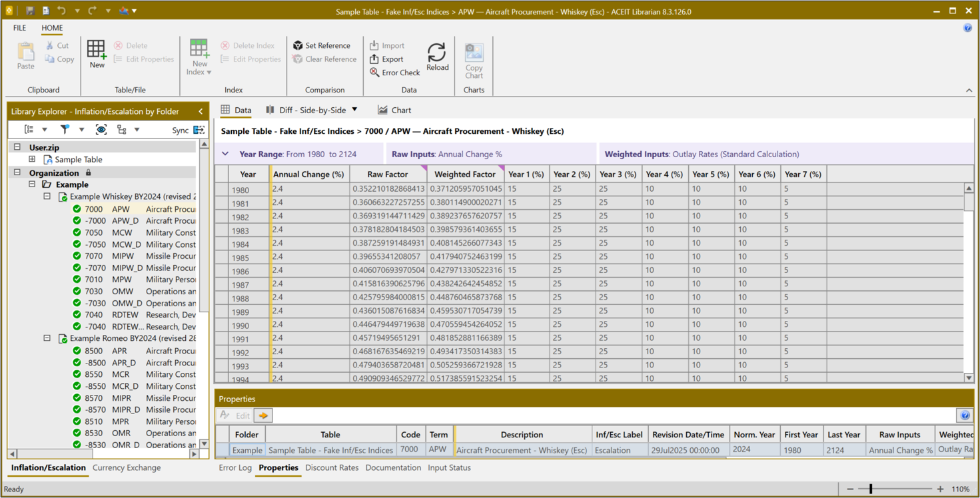Open the tree layout dropdown arrow
Viewport: 980px width, 498px height.
(137, 130)
